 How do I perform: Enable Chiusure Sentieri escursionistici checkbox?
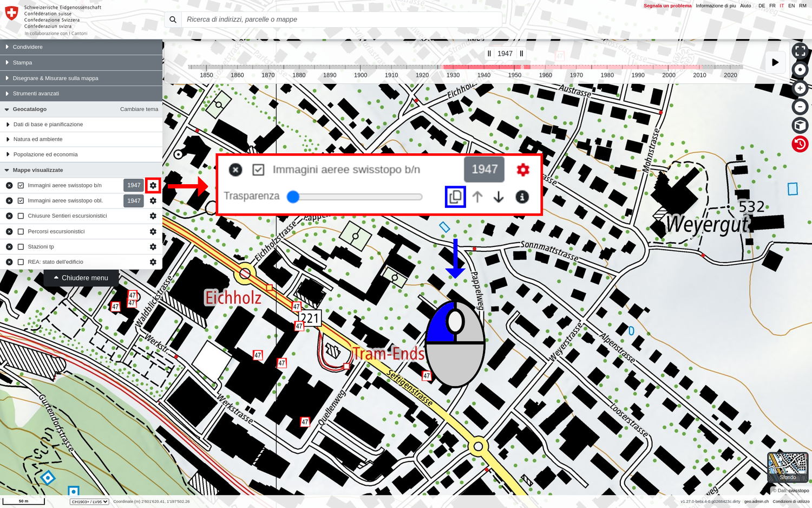coord(21,216)
